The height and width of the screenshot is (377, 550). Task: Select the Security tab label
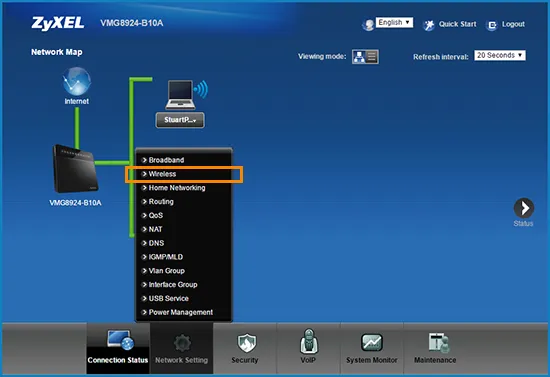pos(245,360)
